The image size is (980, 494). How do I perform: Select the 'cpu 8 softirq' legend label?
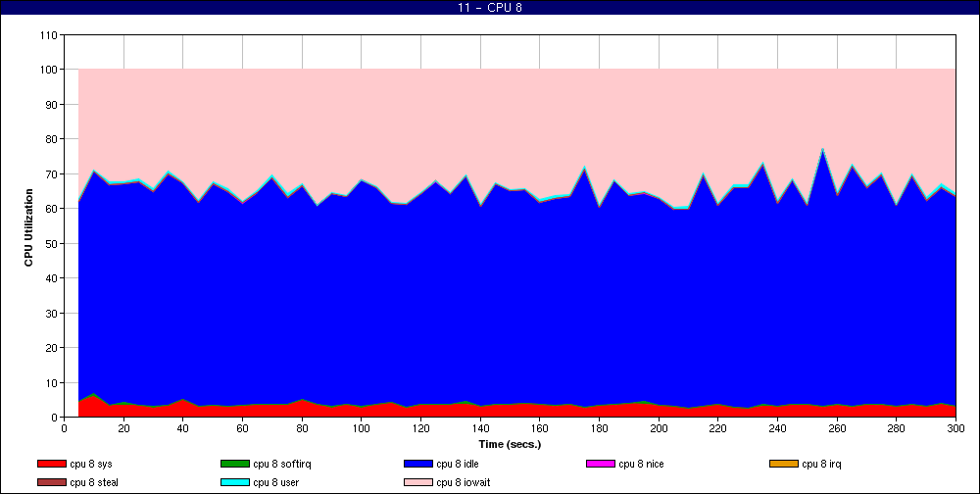pyautogui.click(x=282, y=464)
